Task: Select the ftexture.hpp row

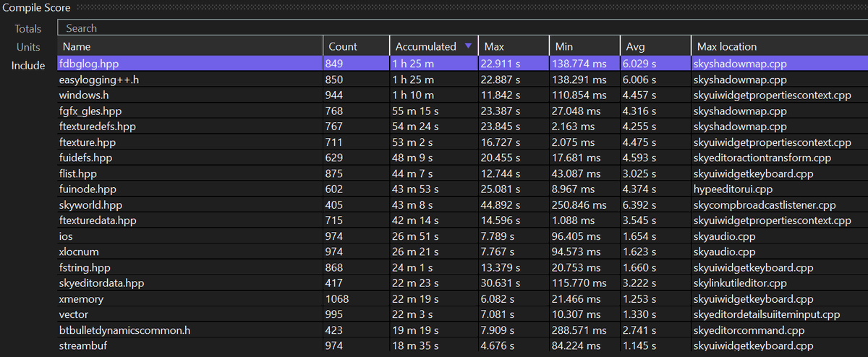Action: (x=462, y=142)
